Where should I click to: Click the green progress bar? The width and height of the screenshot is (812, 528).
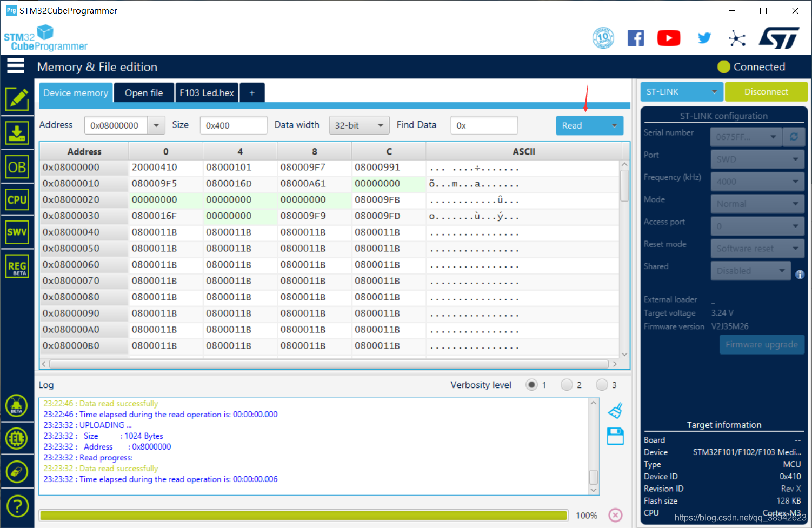tap(304, 516)
